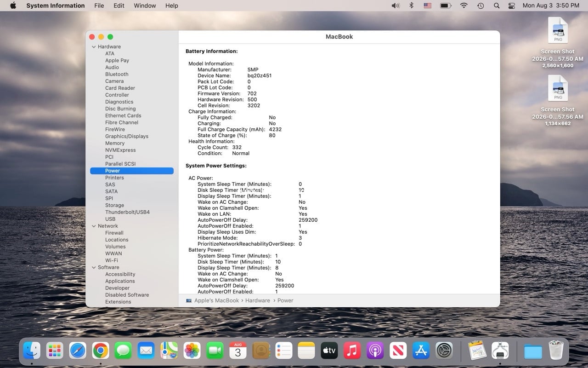The width and height of the screenshot is (588, 368).
Task: Select NVMExpress in the sidebar
Action: (120, 150)
